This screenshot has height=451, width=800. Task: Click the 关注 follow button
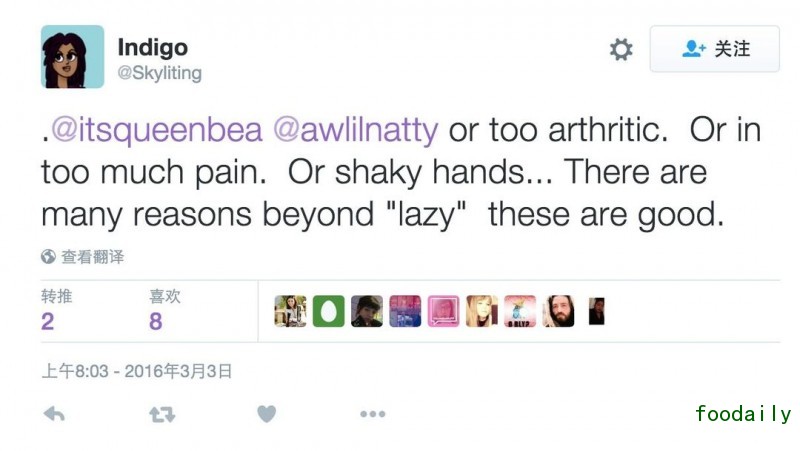pos(715,49)
